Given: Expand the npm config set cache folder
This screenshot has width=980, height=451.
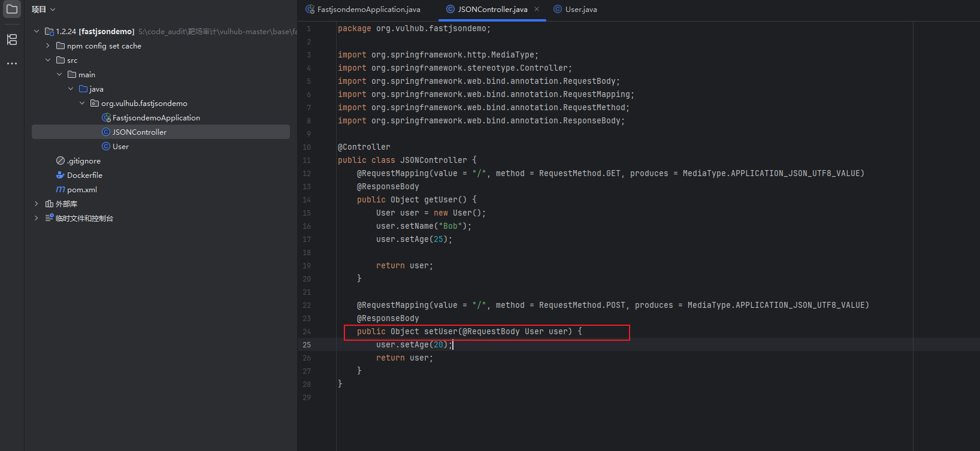Looking at the screenshot, I should tap(48, 46).
